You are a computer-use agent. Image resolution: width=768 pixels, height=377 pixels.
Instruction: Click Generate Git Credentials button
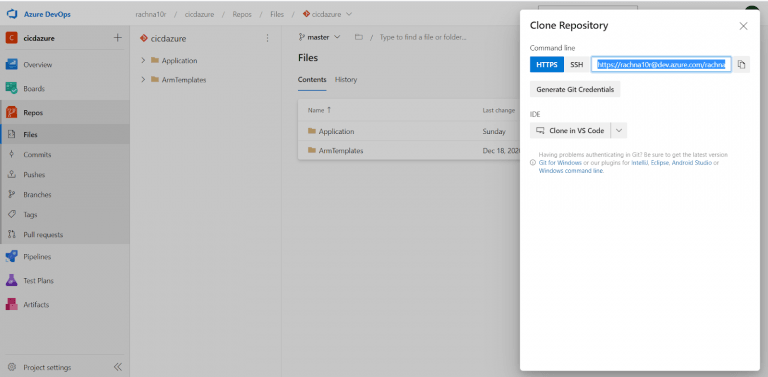click(x=575, y=90)
